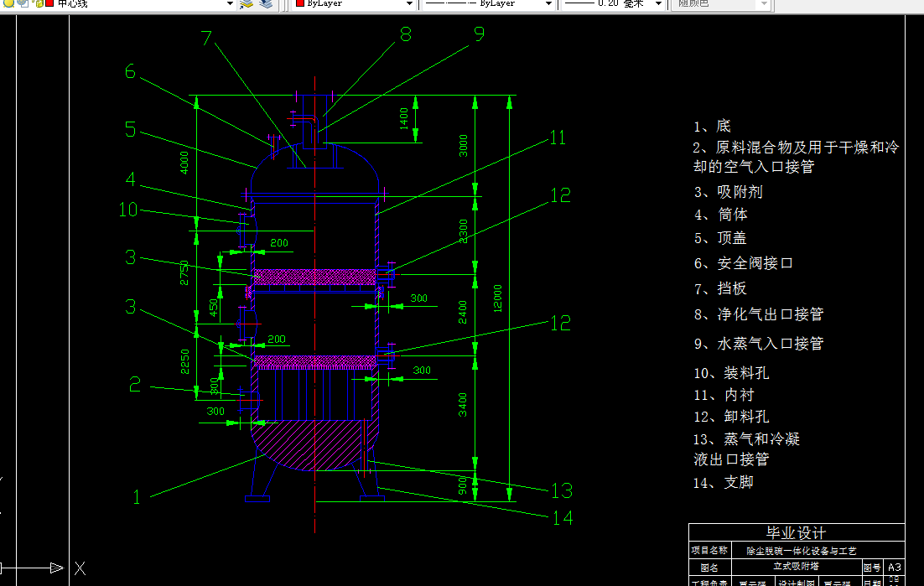924x586 pixels.
Task: Select legend text '8、净化气出口接管'
Action: point(759,314)
